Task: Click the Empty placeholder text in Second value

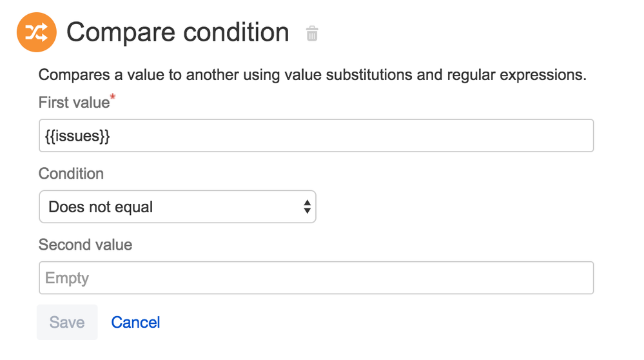Action: click(67, 278)
